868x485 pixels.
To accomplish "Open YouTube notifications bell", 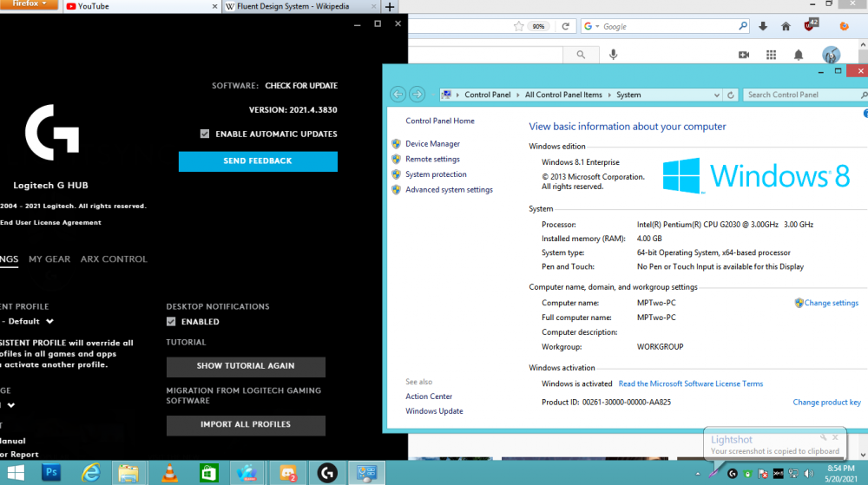I will tap(799, 55).
